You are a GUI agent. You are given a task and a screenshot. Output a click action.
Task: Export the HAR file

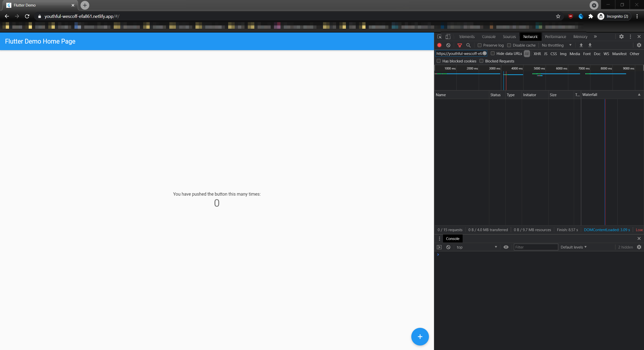tap(590, 45)
